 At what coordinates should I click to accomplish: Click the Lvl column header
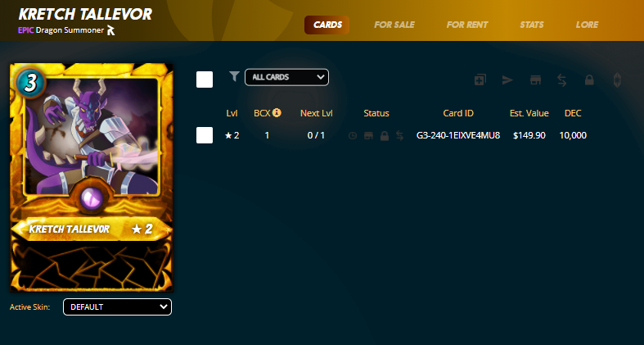(x=232, y=113)
